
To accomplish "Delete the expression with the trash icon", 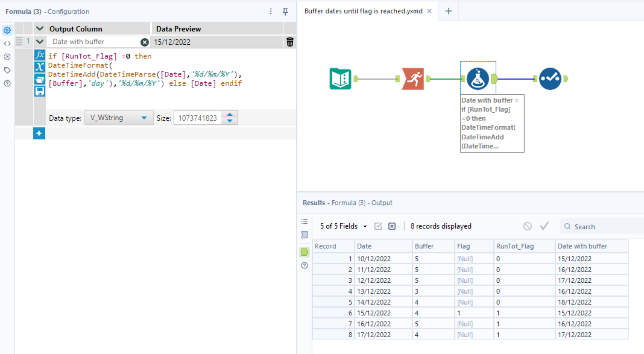I will point(290,42).
